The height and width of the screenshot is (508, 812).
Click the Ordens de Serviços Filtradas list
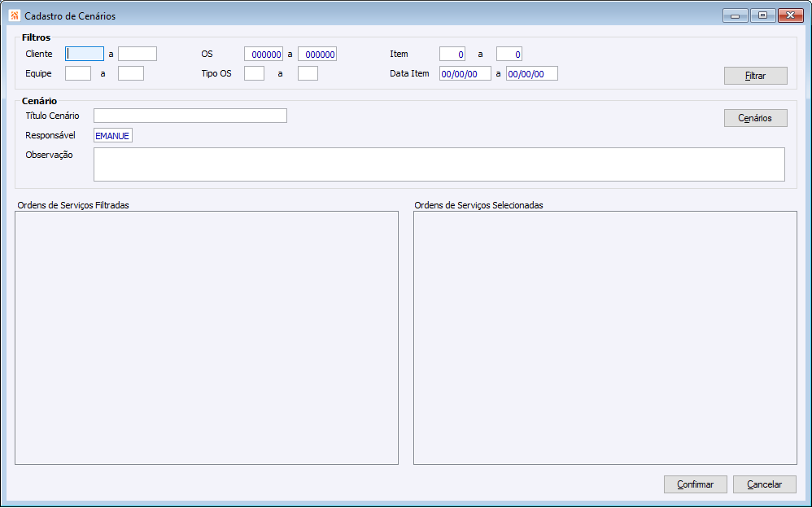click(x=207, y=338)
